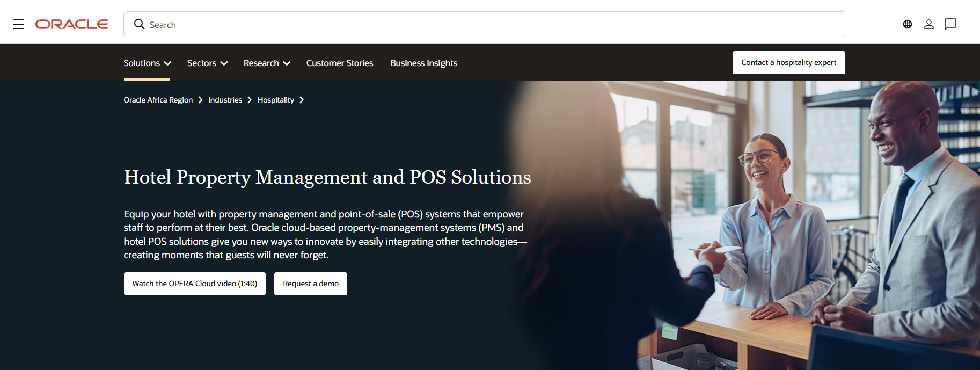Open the Customer Stories menu item
The image size is (980, 370).
pyautogui.click(x=340, y=63)
